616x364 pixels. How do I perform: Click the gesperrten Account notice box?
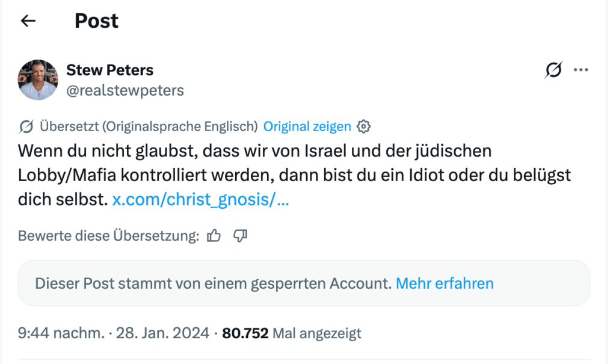click(304, 283)
